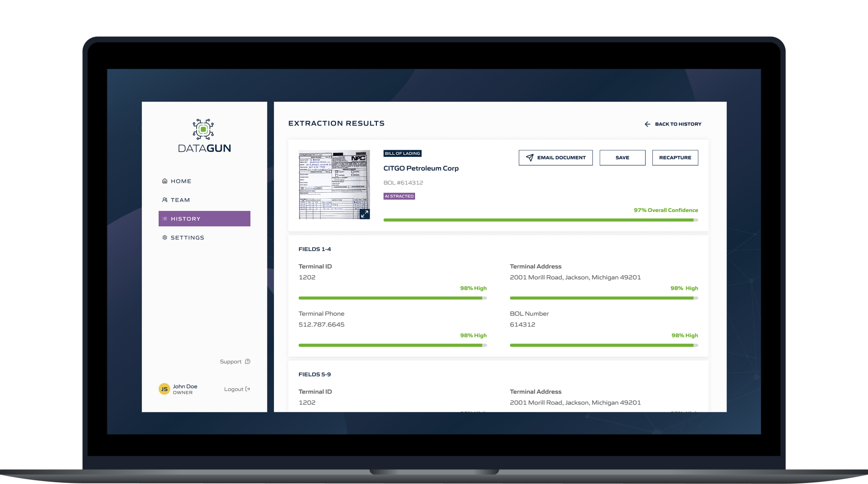Click the Home house icon
The image size is (868, 484).
[165, 181]
